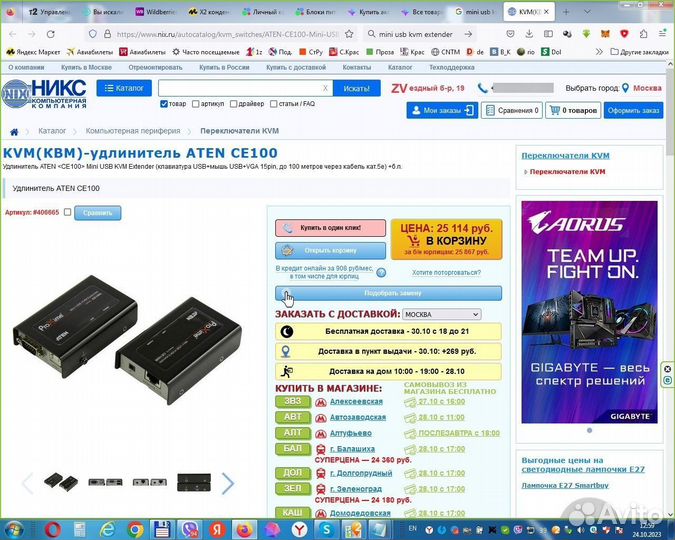List all browser tabs dropdown arrow
Viewport: 675px width, 540px height.
(x=587, y=12)
